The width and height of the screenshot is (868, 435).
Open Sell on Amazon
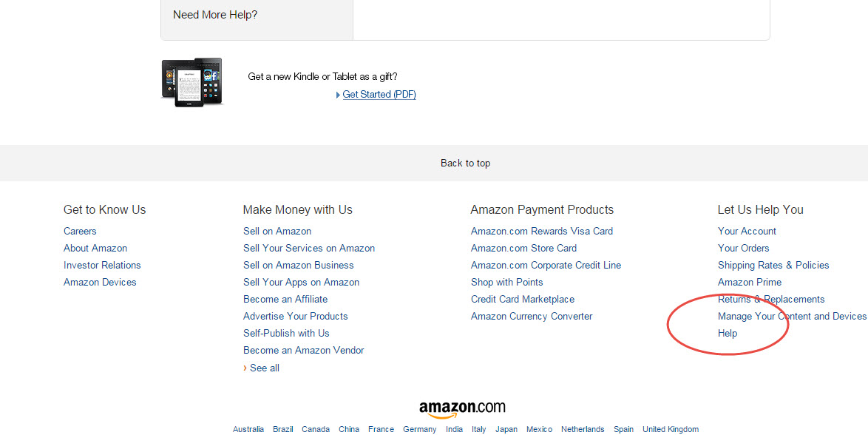tap(277, 231)
